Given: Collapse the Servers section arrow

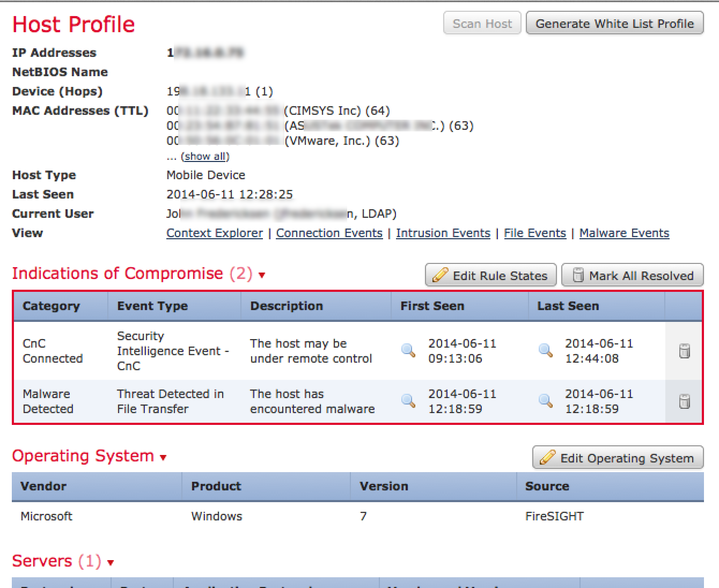Looking at the screenshot, I should coord(111,563).
